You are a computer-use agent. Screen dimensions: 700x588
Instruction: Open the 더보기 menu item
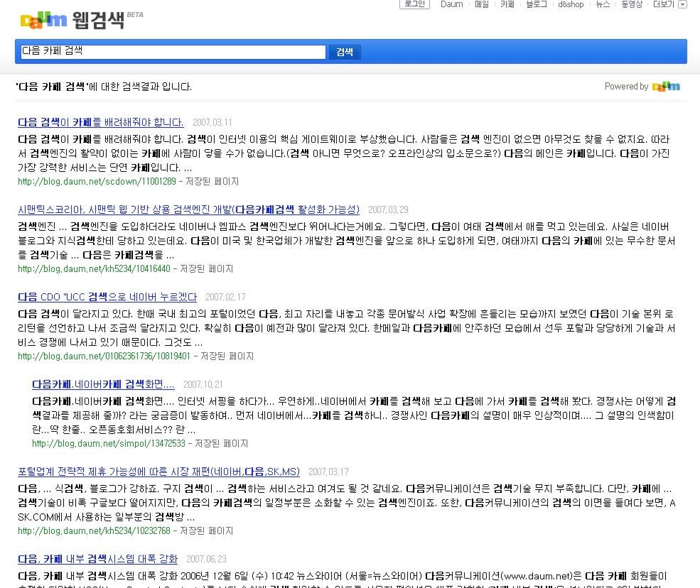pyautogui.click(x=663, y=4)
